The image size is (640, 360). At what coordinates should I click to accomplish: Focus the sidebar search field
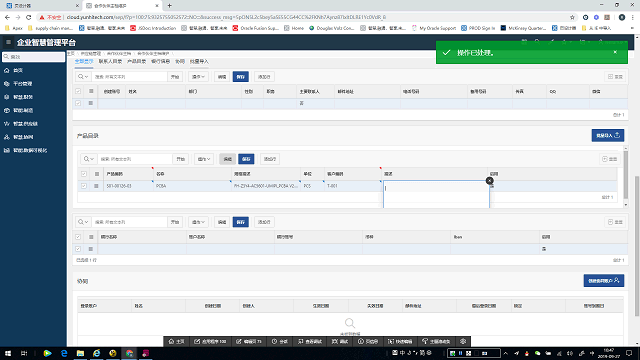[33, 57]
